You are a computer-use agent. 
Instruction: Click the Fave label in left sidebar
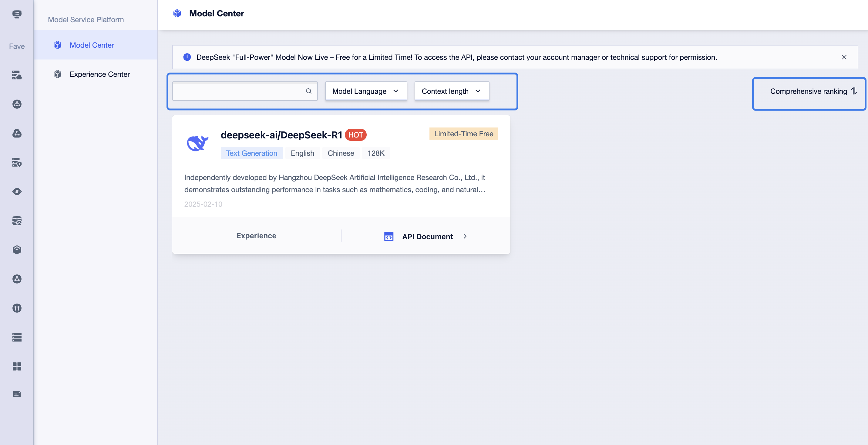pos(17,46)
